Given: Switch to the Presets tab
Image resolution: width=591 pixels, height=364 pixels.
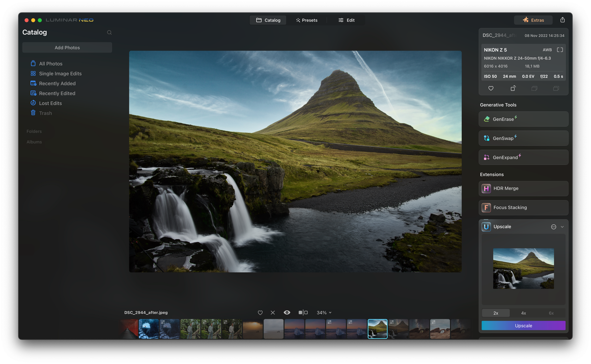Looking at the screenshot, I should coord(306,20).
